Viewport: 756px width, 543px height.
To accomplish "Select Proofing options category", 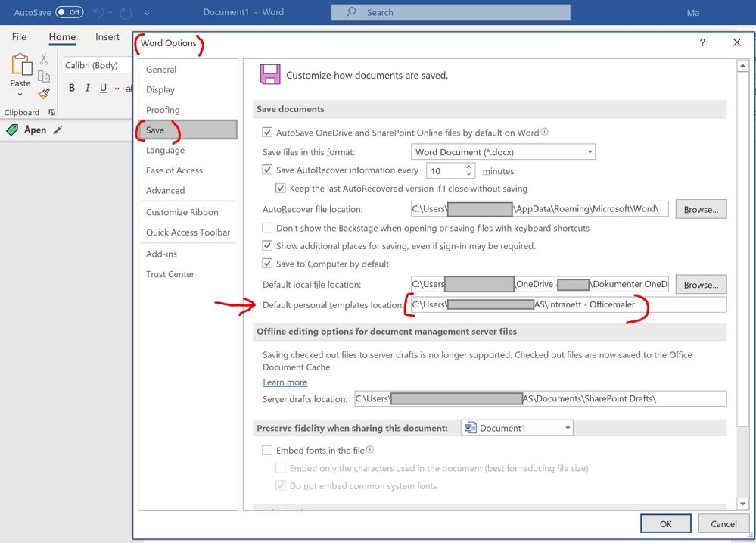I will pyautogui.click(x=188, y=110).
